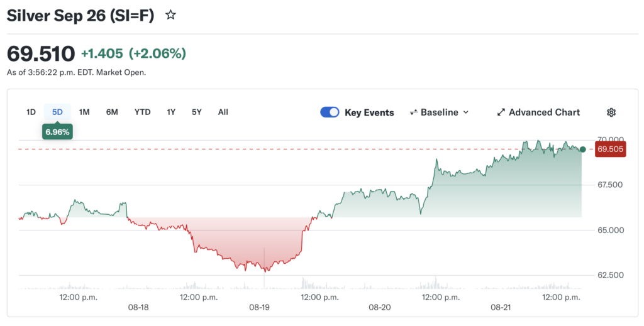Click the red 69.505 price marker

click(x=610, y=149)
